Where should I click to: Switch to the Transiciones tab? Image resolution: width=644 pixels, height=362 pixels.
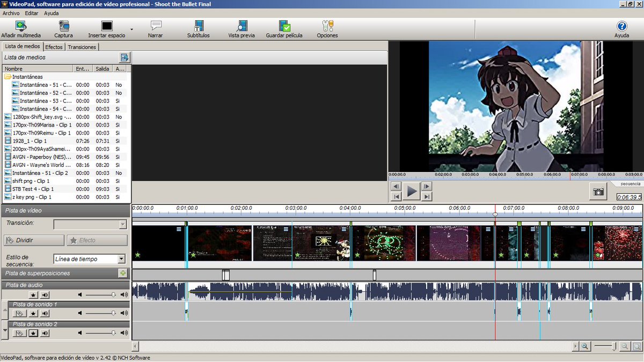82,47
